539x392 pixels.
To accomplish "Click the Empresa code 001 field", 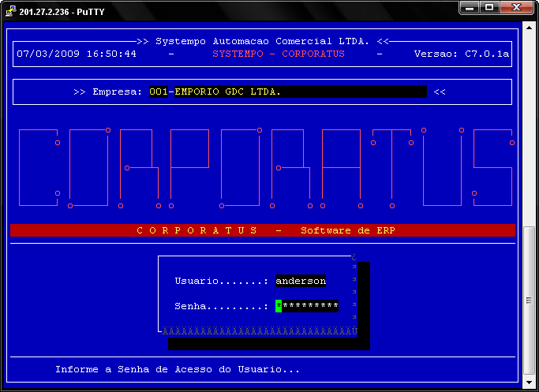I will 159,91.
